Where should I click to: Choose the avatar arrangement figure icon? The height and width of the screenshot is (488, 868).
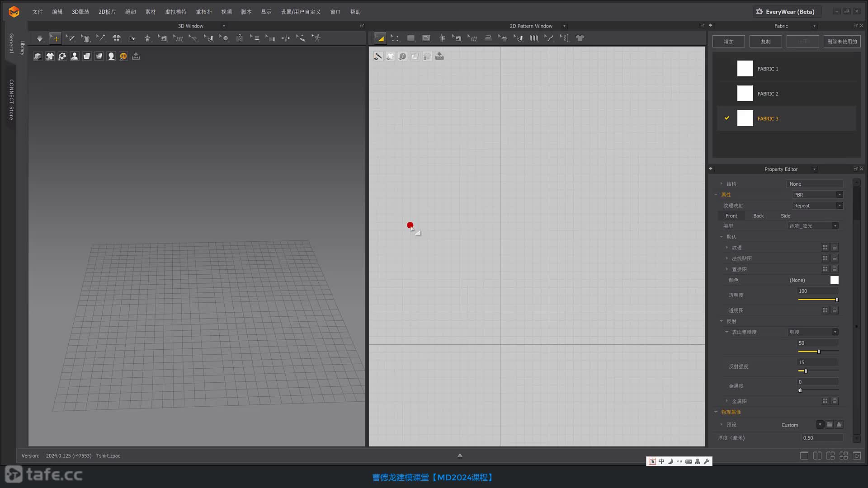pos(147,38)
